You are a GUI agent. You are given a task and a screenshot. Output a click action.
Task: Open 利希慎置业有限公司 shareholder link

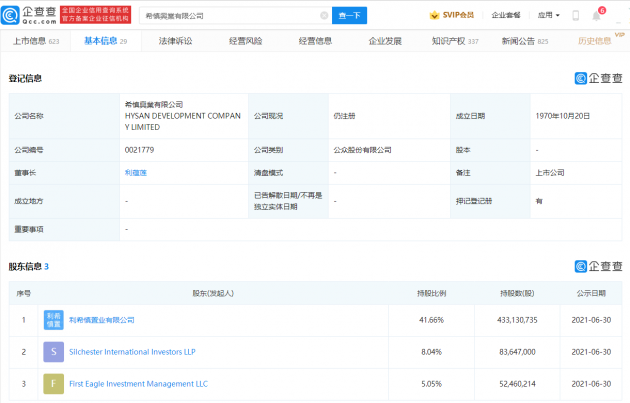point(102,320)
